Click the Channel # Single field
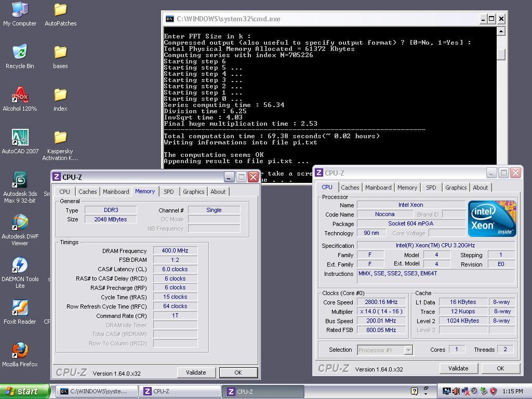Screen dimensions: 532x399 pos(214,210)
